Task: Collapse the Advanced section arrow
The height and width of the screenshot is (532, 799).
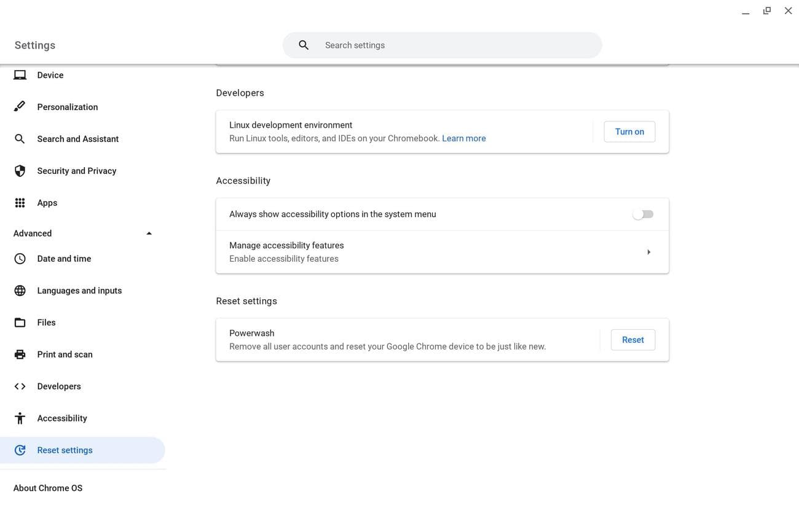Action: [149, 233]
